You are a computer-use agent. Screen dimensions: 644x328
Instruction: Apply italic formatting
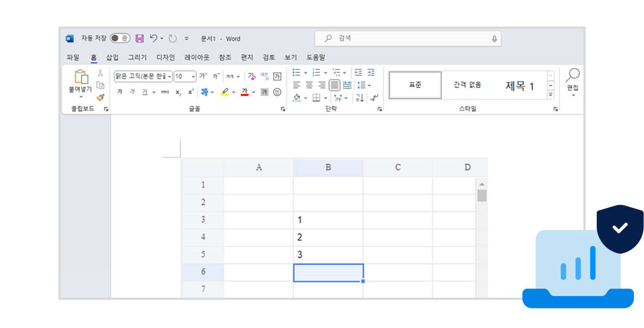pyautogui.click(x=133, y=91)
